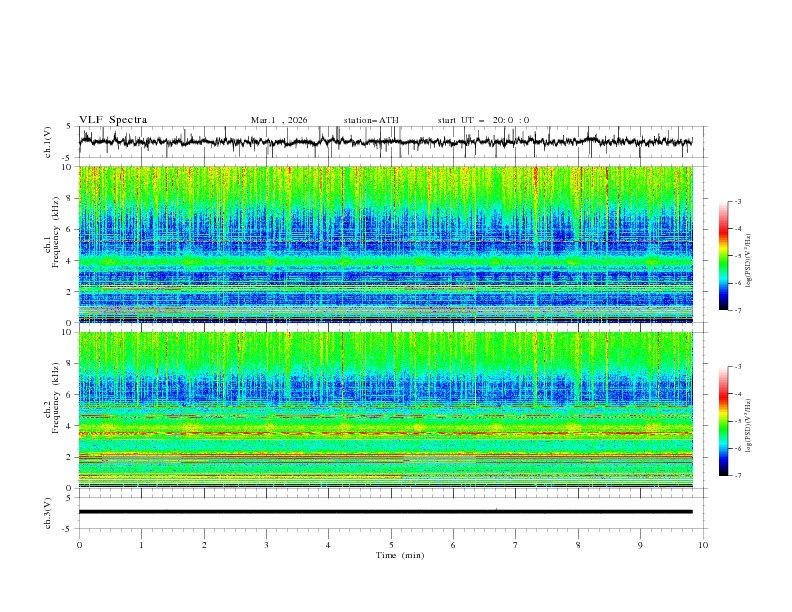This screenshot has height=612, width=792.
Task: Select the 'Mar.1 , 2026' date text
Action: (279, 120)
